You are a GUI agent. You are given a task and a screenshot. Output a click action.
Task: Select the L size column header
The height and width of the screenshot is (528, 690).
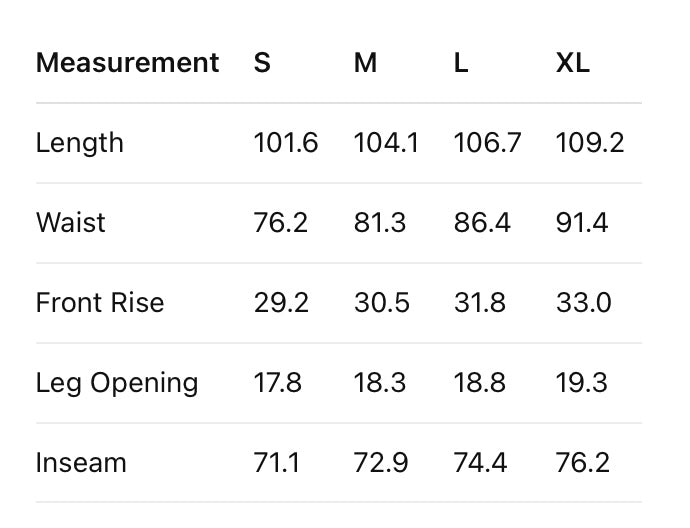click(461, 62)
